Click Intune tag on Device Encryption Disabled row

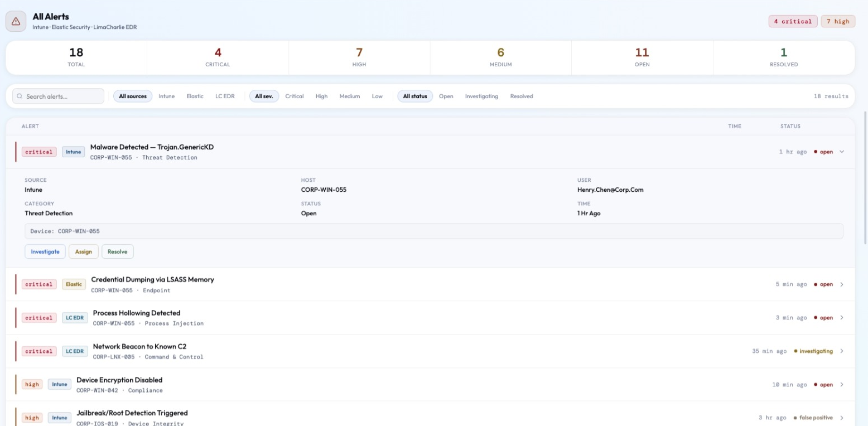point(60,385)
